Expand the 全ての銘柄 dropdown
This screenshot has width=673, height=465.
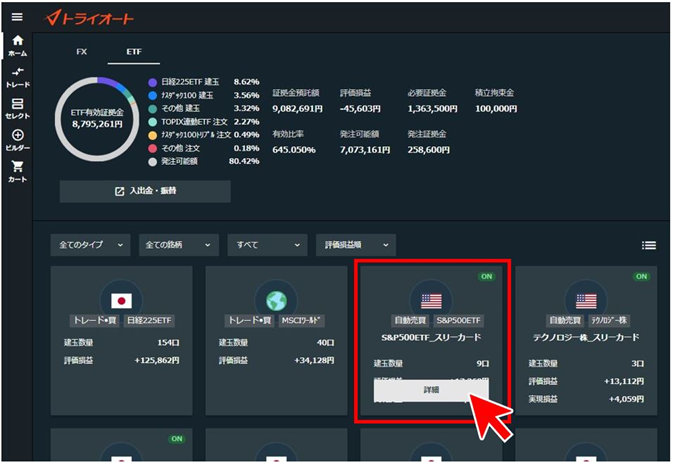pyautogui.click(x=179, y=245)
